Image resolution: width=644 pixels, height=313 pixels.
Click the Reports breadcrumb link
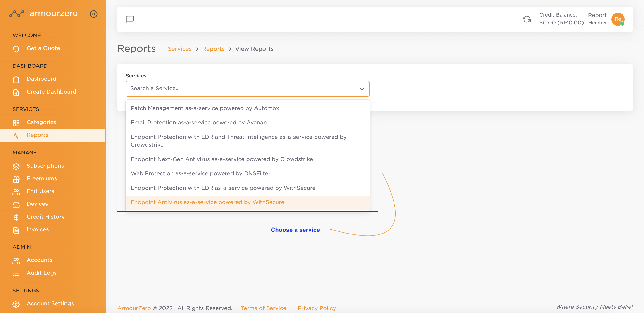tap(213, 49)
